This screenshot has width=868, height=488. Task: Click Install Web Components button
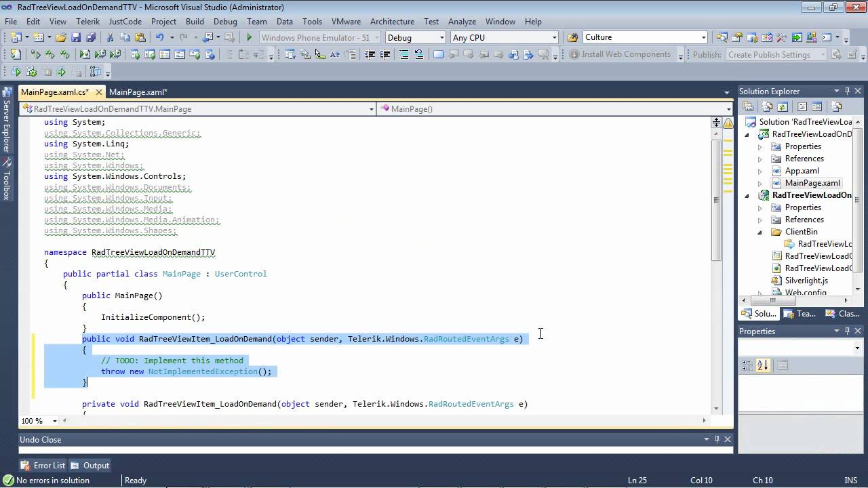[x=619, y=54]
